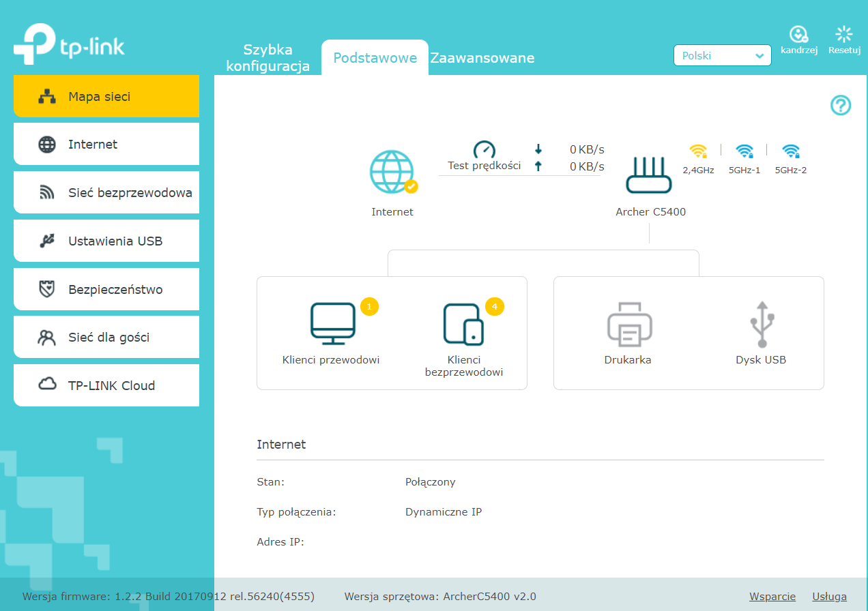Click the Drukarka printer icon
The image size is (868, 611).
[x=629, y=325]
